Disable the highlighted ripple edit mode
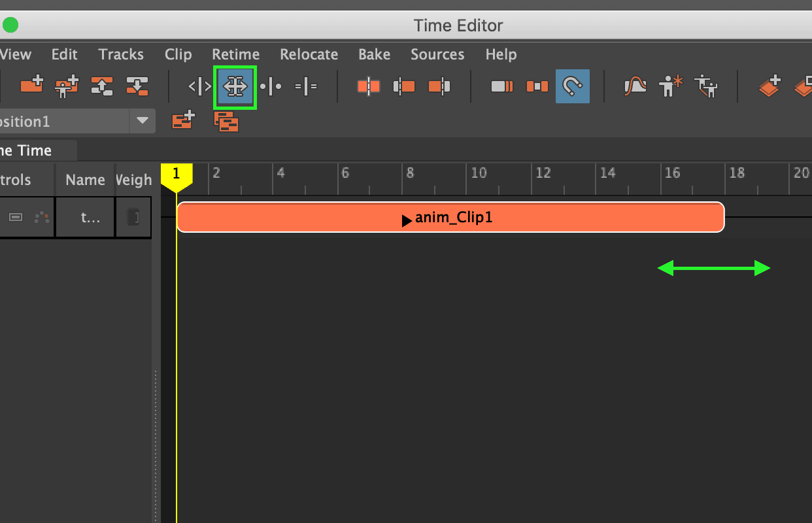This screenshot has width=812, height=523. (235, 86)
